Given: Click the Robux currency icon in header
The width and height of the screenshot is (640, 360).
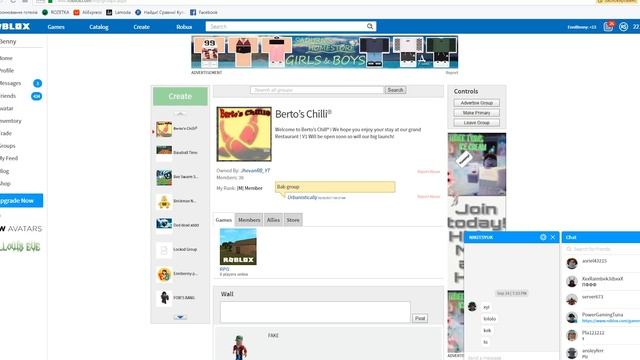Looking at the screenshot, I should pos(623,27).
